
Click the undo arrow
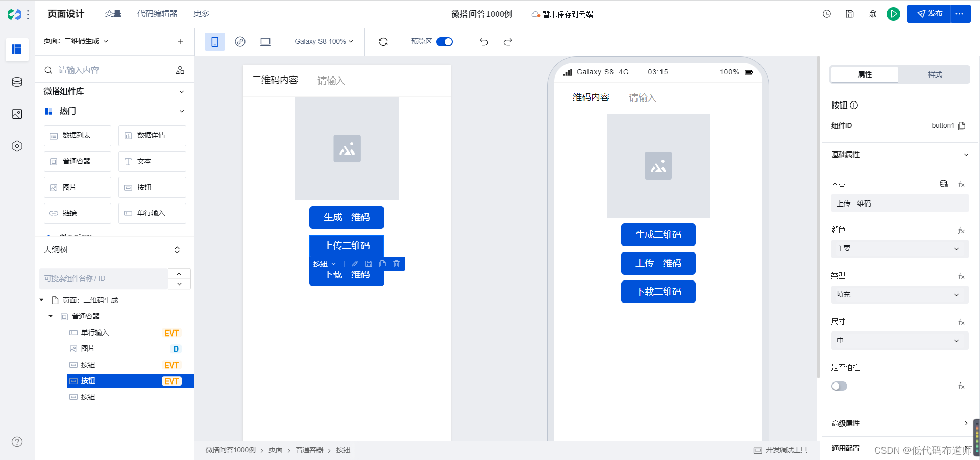(x=484, y=42)
